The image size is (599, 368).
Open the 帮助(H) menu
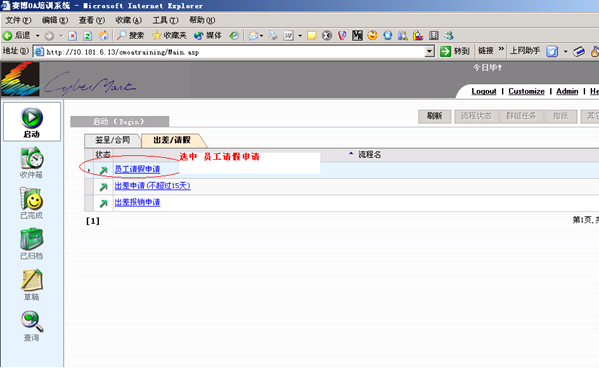(x=202, y=20)
